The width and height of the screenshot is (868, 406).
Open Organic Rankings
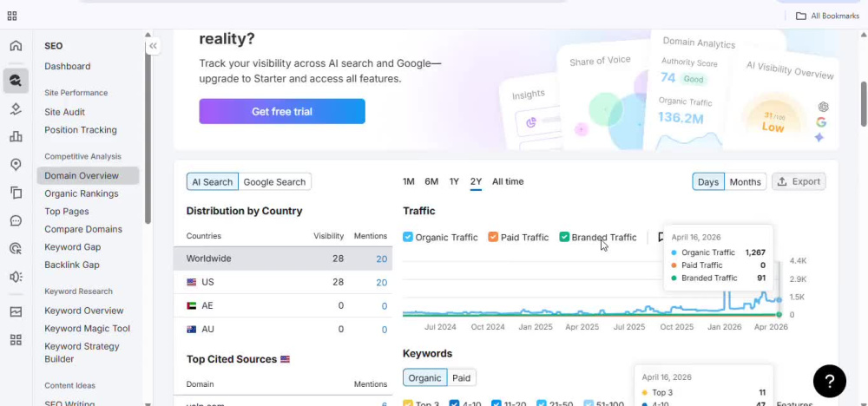(82, 193)
